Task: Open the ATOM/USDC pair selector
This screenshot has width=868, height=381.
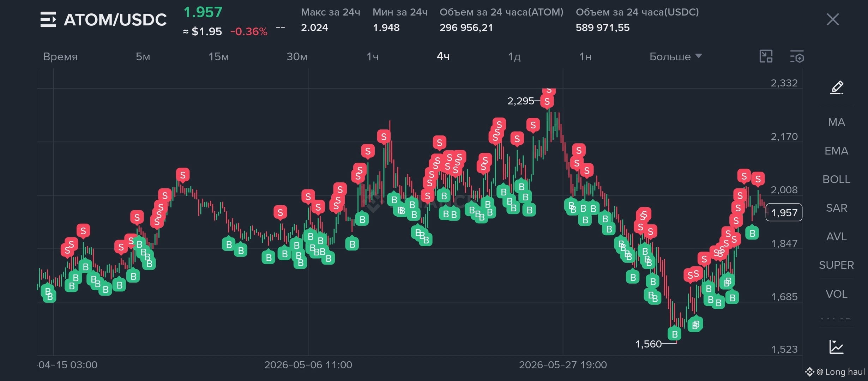Action: click(x=115, y=20)
